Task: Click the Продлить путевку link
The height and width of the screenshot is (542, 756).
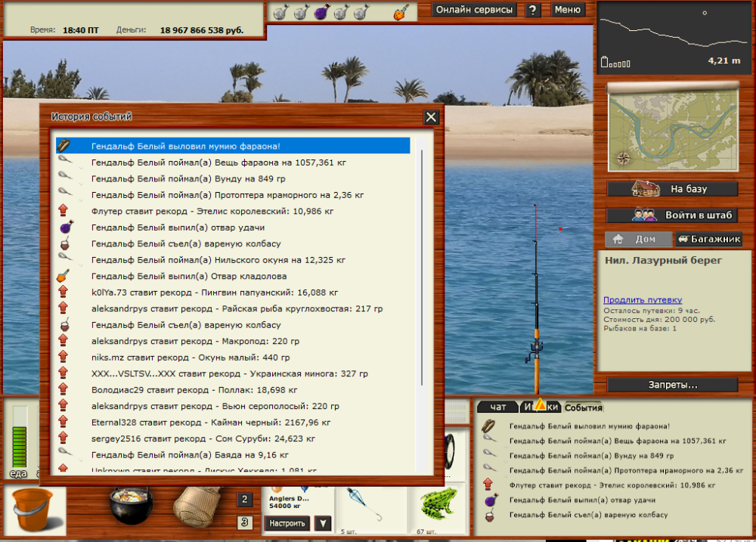Action: pyautogui.click(x=642, y=299)
